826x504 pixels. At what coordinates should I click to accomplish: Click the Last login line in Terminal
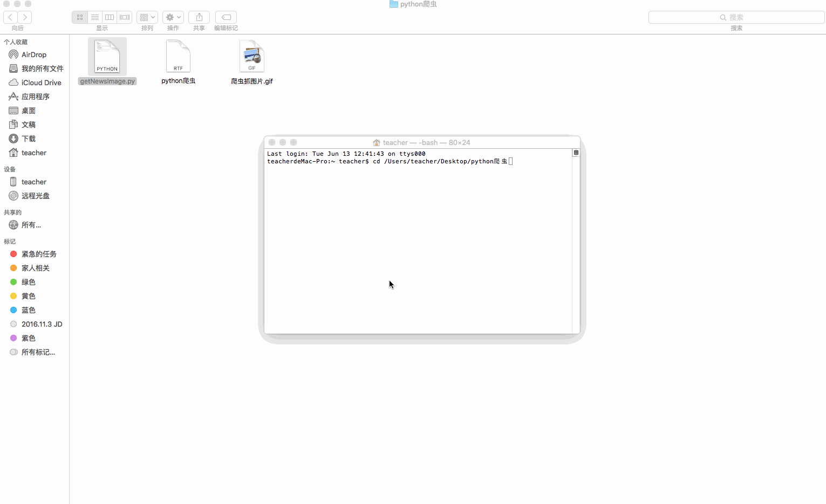(346, 154)
